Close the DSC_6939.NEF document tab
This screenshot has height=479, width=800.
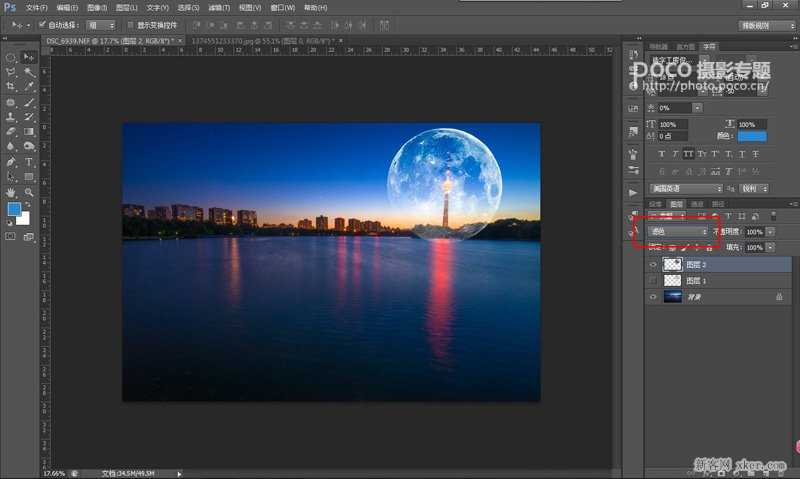(x=180, y=40)
